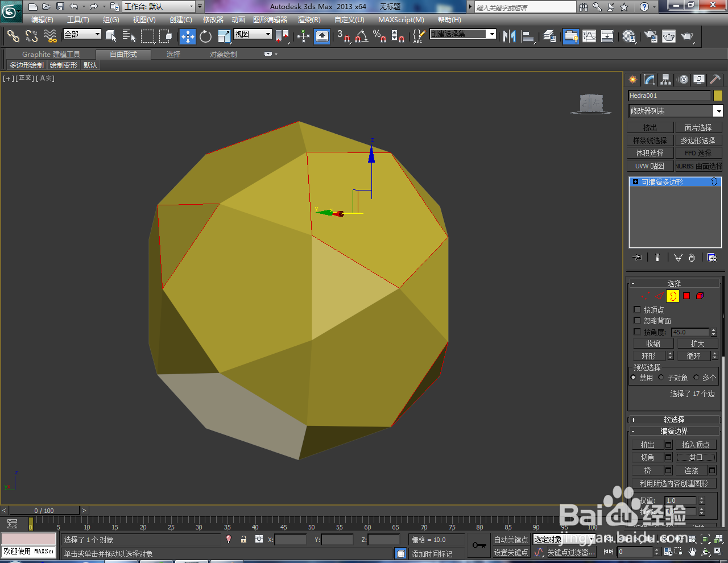Expand the 可编辑多边形 stack entry
This screenshot has width=728, height=563.
pos(636,182)
